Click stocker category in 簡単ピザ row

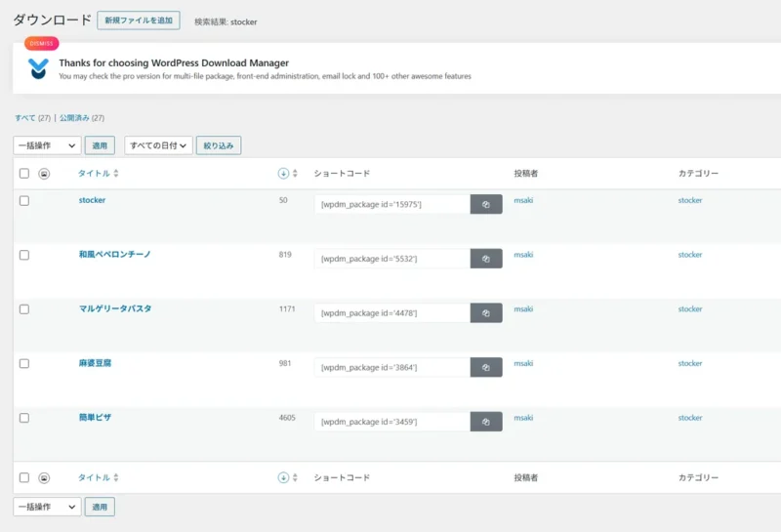tap(690, 418)
